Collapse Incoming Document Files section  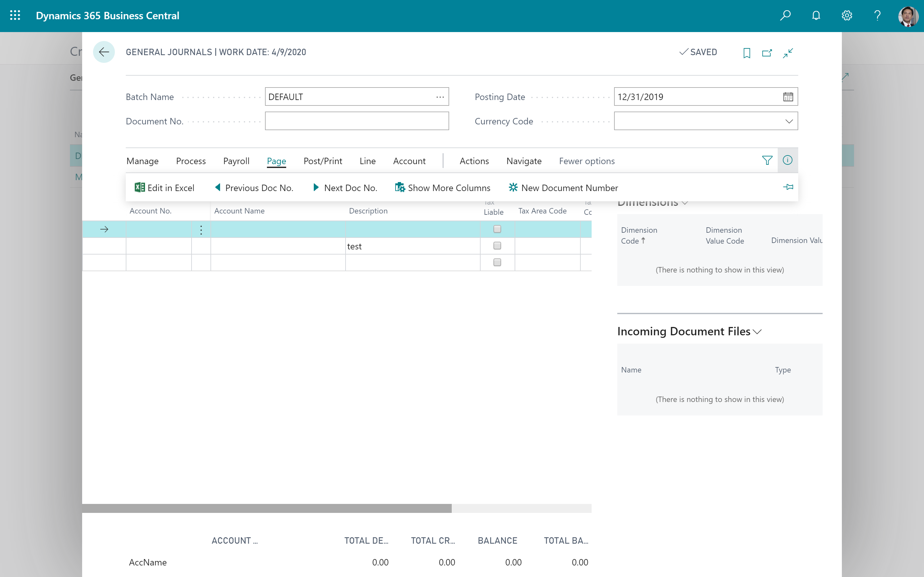pyautogui.click(x=757, y=331)
